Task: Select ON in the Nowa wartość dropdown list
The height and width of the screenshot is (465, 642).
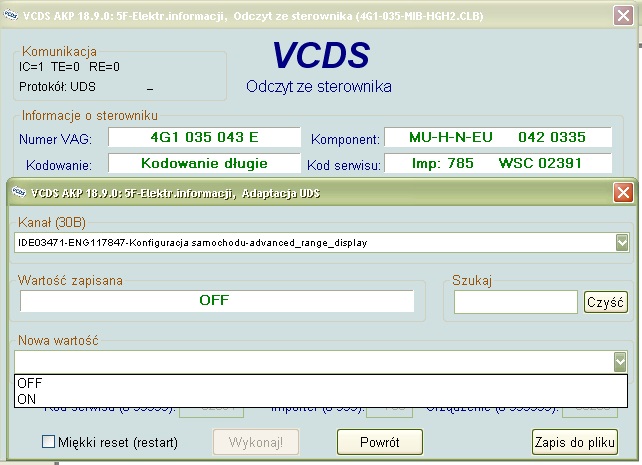Action: coord(321,399)
